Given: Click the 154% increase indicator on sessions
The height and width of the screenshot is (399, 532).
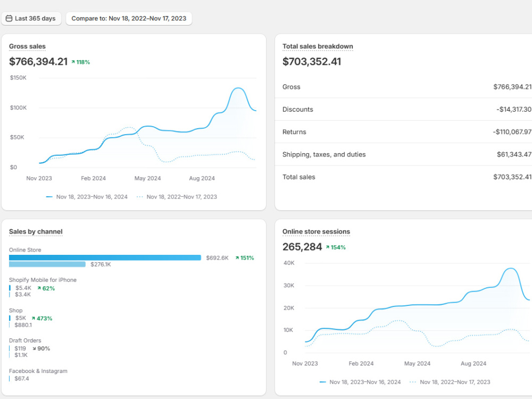Looking at the screenshot, I should (336, 247).
